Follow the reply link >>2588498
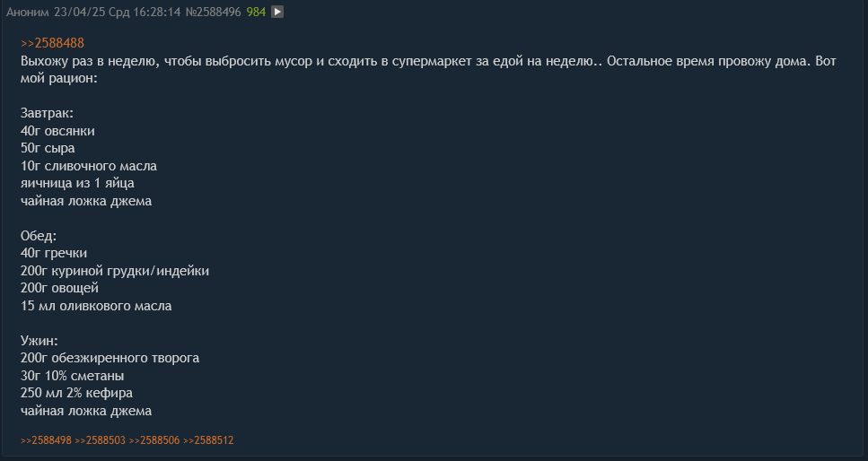This screenshot has height=461, width=868. (46, 440)
